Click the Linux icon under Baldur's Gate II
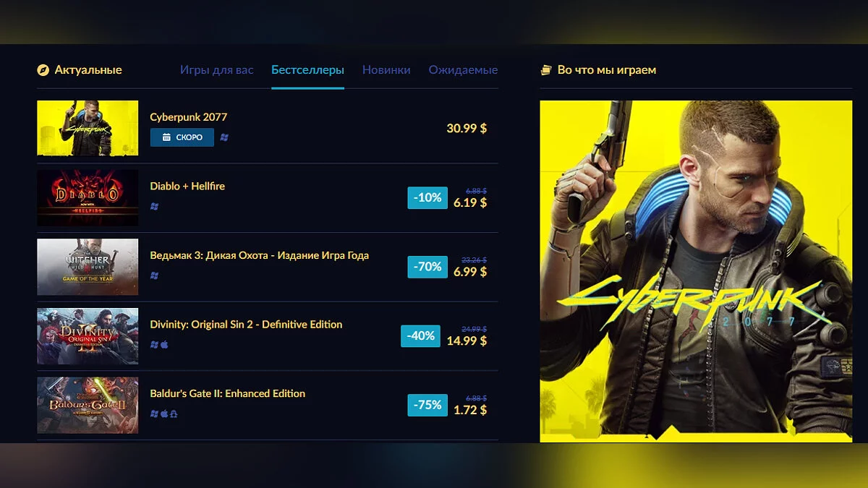868x488 pixels. coord(174,414)
